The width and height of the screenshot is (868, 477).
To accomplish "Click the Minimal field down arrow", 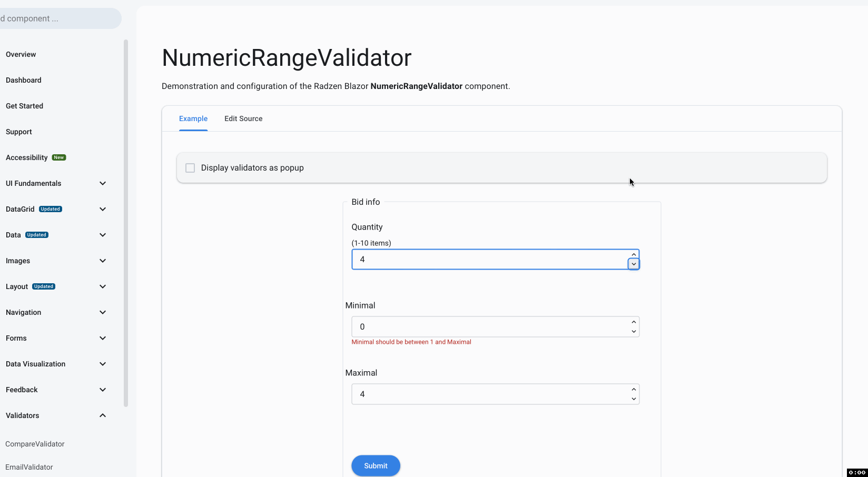I will point(634,332).
